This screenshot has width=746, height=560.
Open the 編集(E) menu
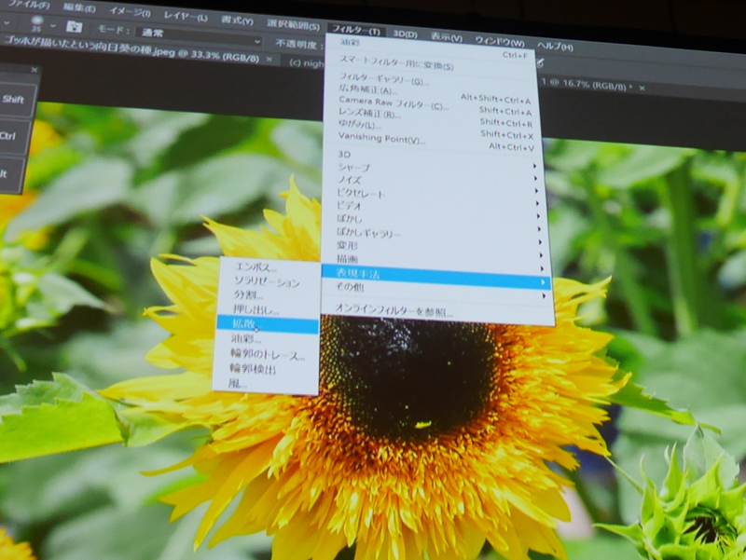tap(79, 7)
